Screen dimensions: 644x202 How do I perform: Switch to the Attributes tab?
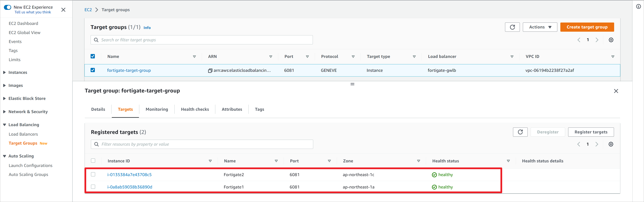(x=232, y=109)
